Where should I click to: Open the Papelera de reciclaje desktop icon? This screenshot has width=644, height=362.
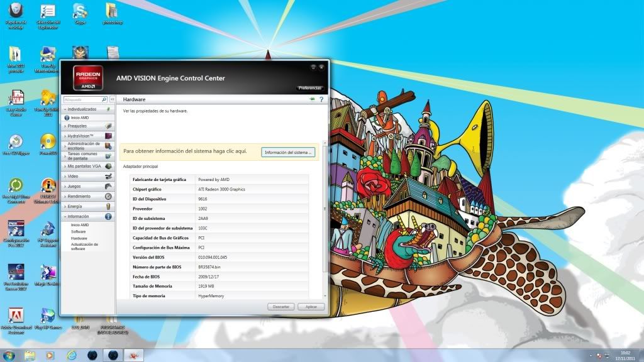[16, 16]
